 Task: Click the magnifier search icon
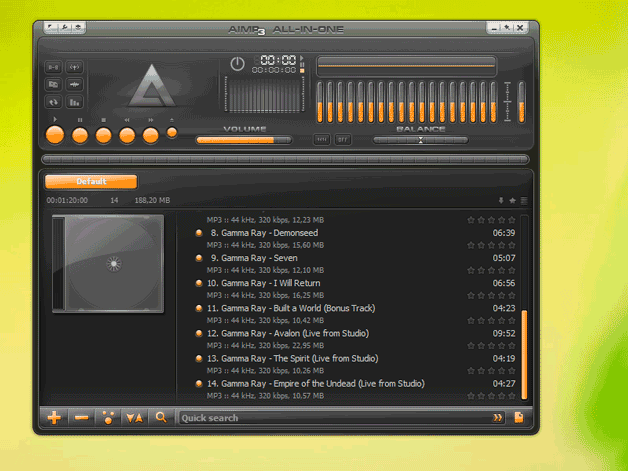click(160, 417)
